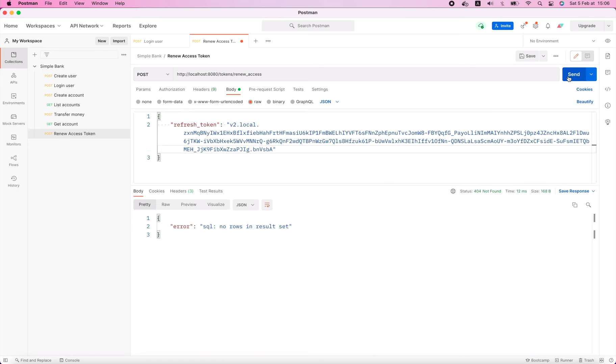
Task: Click the Invite button
Action: coord(503,26)
